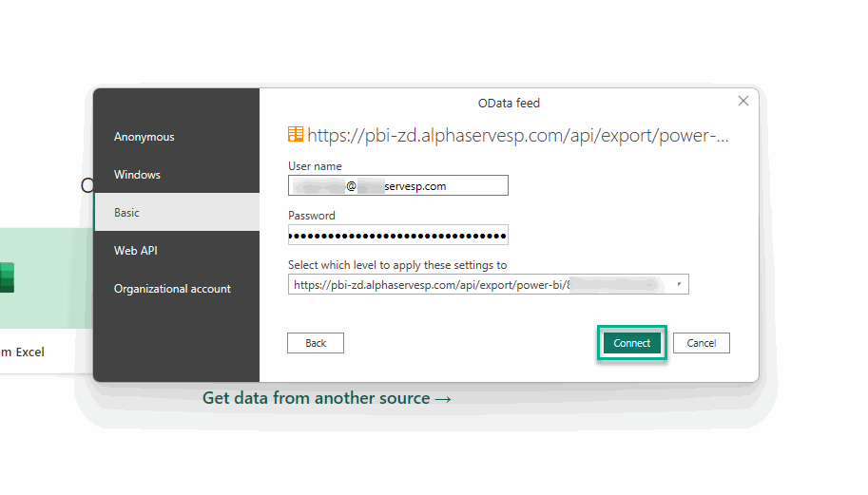
Task: Switch to Organizational account sign-in
Action: (x=172, y=289)
